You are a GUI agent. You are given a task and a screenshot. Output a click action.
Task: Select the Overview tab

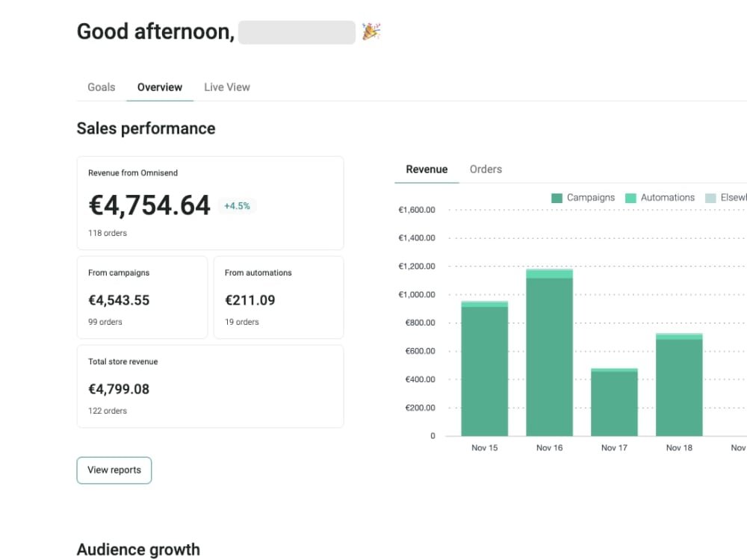click(x=159, y=87)
